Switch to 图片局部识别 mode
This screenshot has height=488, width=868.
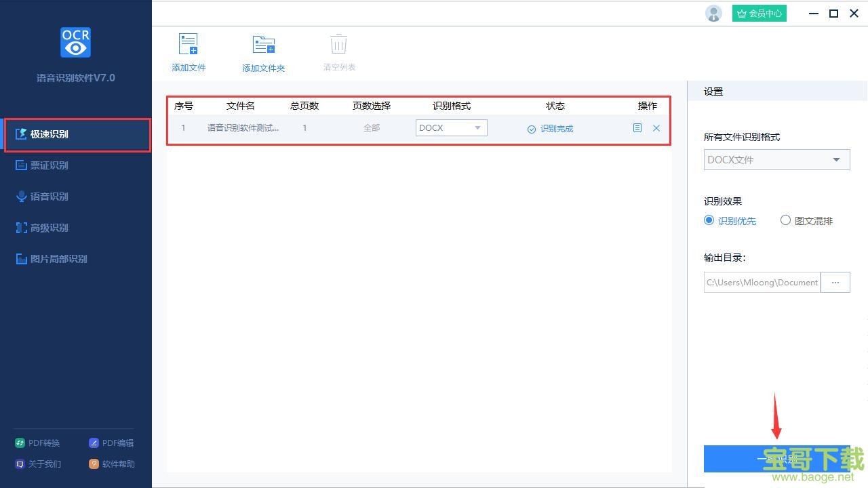click(58, 259)
